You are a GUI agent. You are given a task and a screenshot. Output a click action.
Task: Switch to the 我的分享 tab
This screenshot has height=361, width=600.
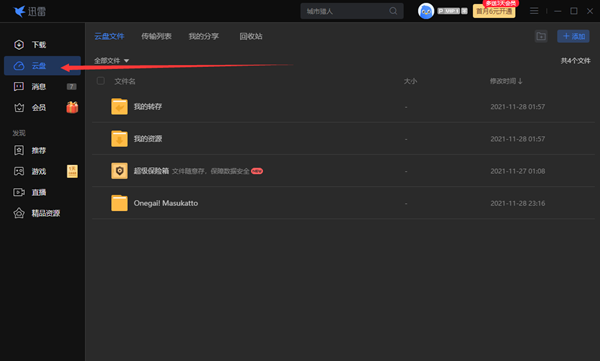204,36
